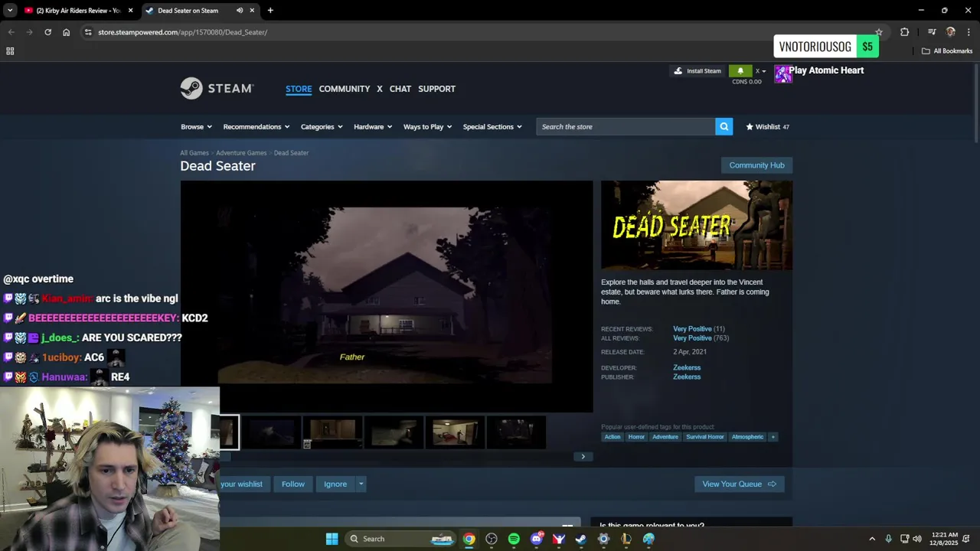
Task: Open the Community Hub button
Action: tap(756, 165)
